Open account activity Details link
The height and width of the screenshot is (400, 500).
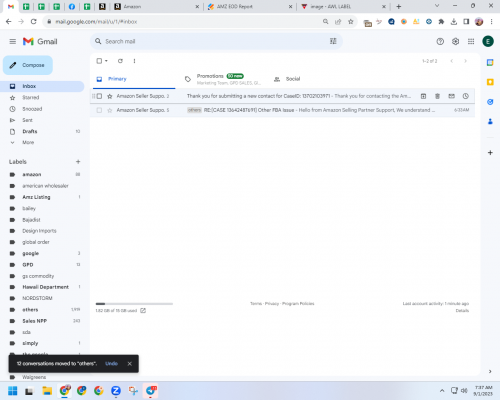(462, 311)
